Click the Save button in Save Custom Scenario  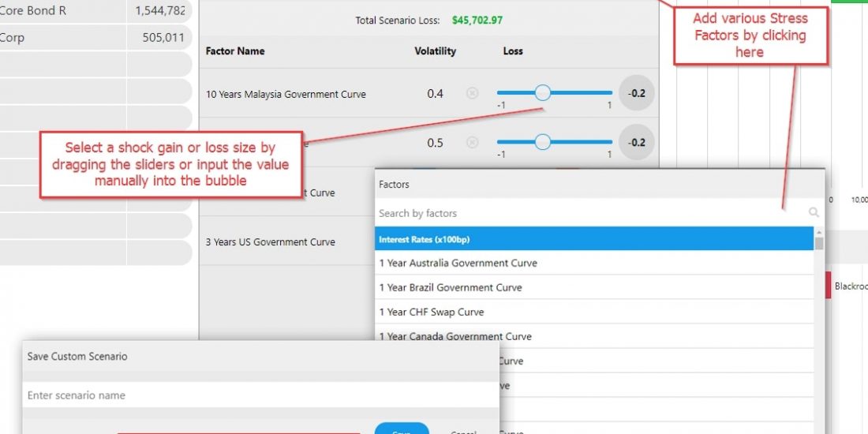[401, 429]
